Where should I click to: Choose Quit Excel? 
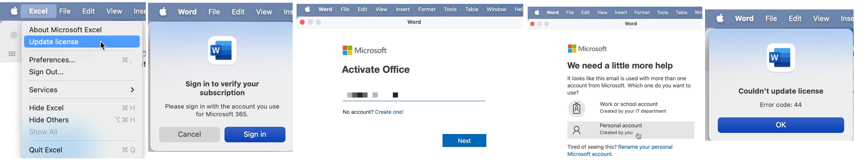pyautogui.click(x=82, y=150)
